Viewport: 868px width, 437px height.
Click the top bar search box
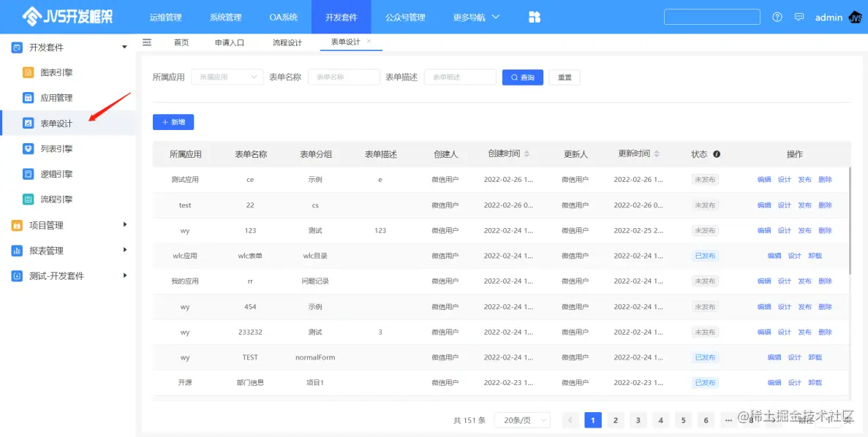[712, 17]
